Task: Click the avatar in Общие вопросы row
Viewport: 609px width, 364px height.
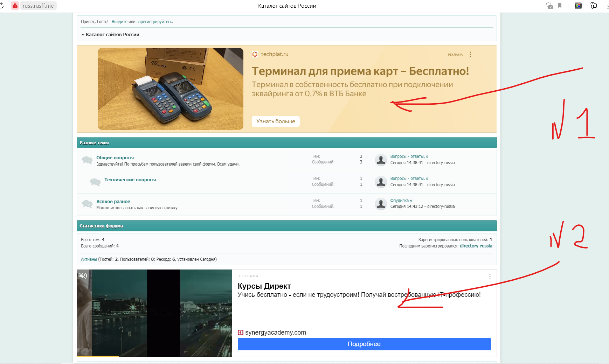Action: point(381,160)
